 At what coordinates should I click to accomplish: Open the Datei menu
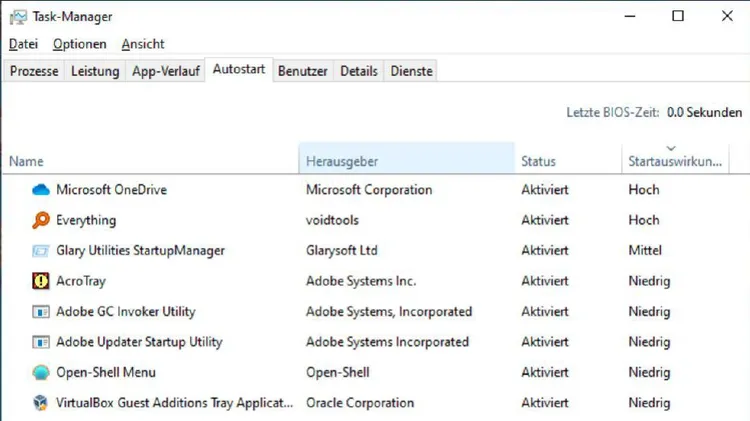pos(23,44)
